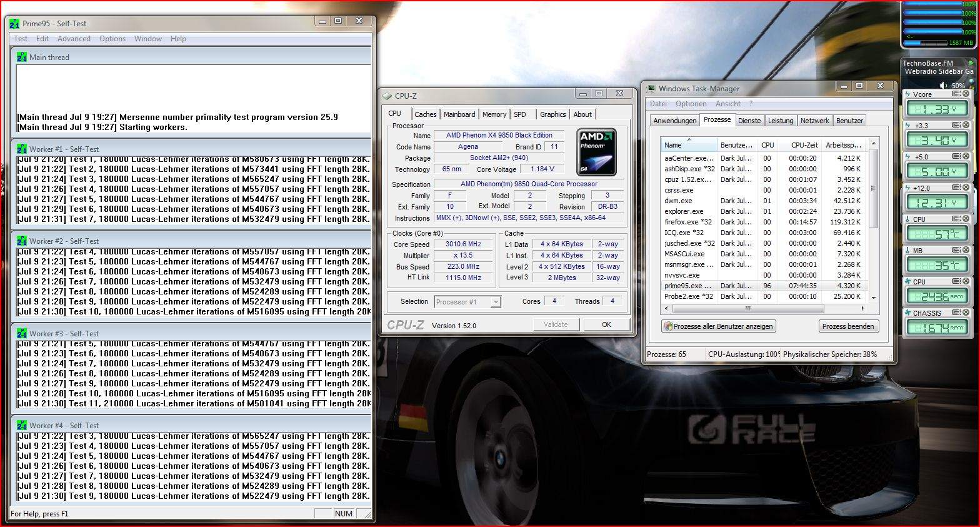The height and width of the screenshot is (527, 980).
Task: Open settings icon of the +5.0 gadget
Action: click(x=956, y=156)
